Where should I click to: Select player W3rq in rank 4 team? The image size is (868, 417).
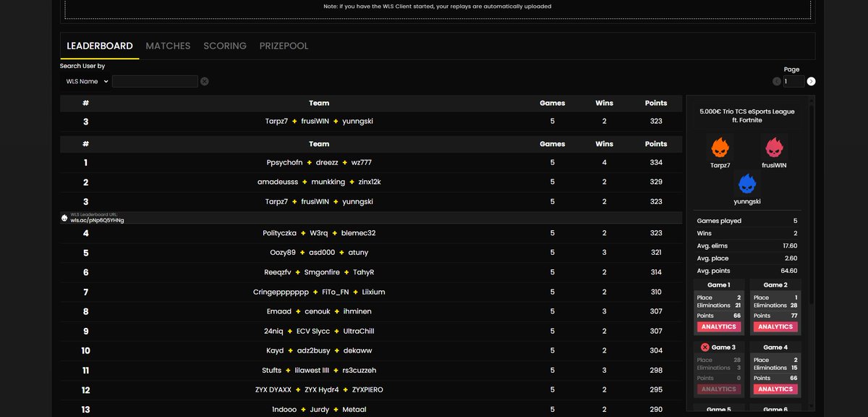[x=319, y=233]
